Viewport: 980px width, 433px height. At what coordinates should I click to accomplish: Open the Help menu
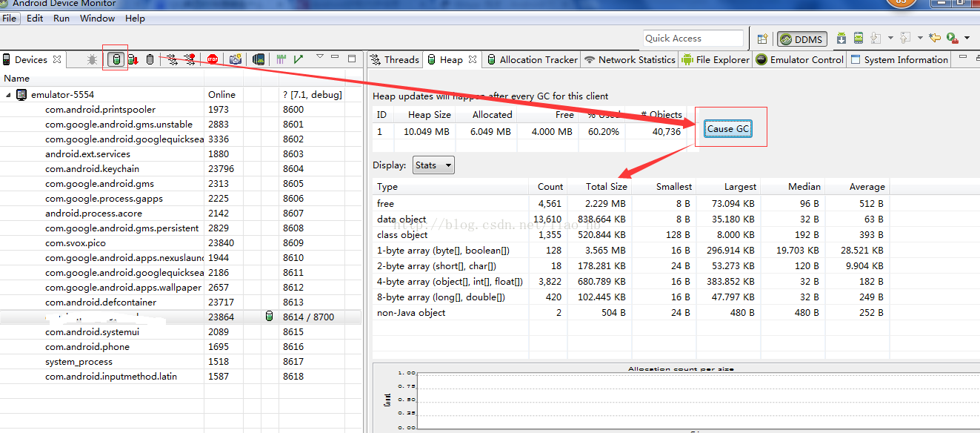[x=135, y=18]
